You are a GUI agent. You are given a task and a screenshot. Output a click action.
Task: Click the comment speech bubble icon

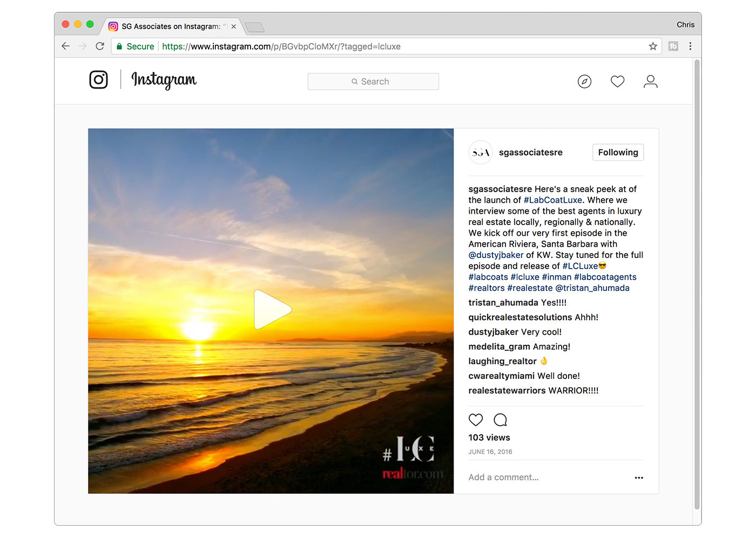501,420
